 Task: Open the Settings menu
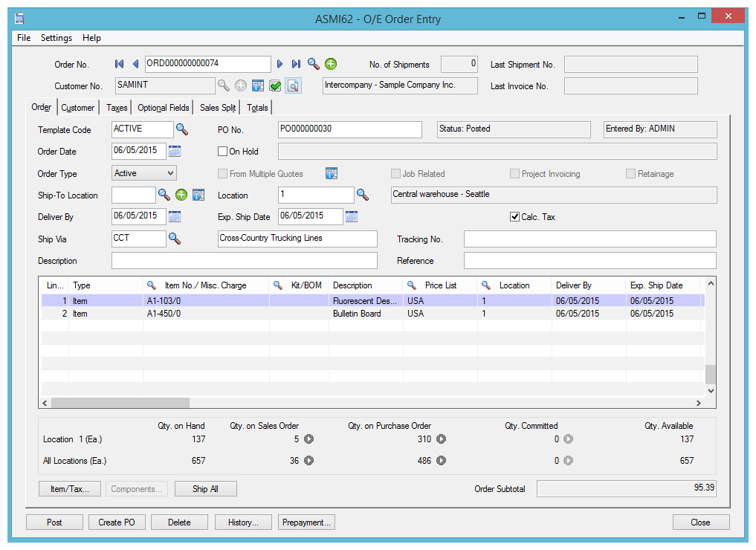click(56, 38)
